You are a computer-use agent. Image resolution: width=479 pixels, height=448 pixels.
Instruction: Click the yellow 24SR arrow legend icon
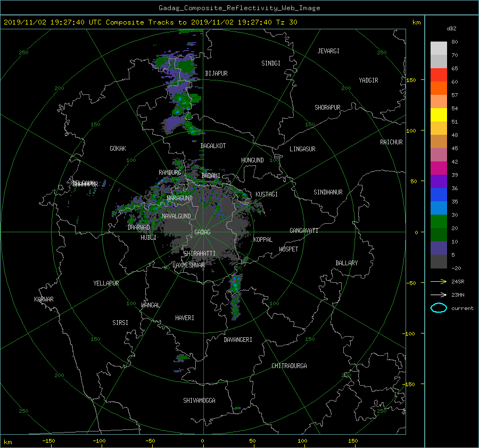(439, 281)
